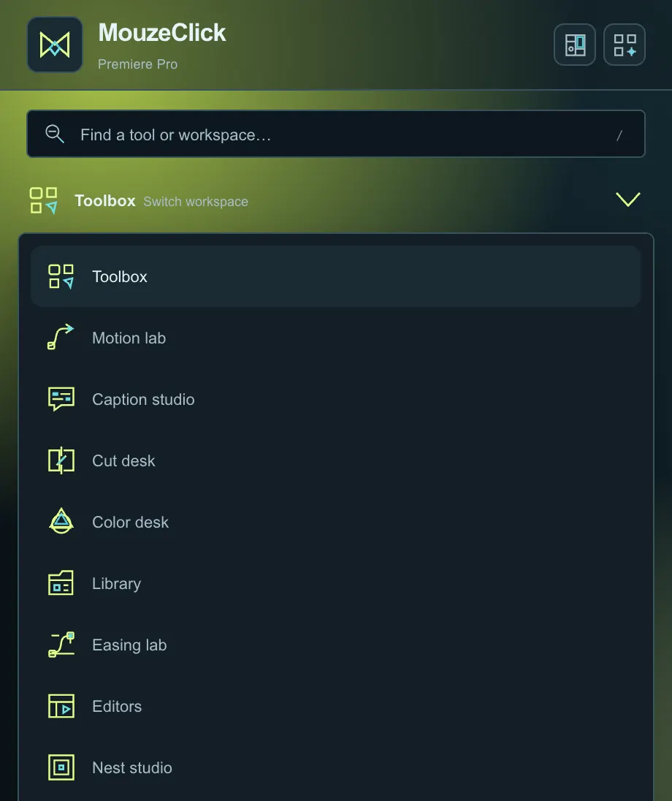The height and width of the screenshot is (801, 672).
Task: Click the Editors play panel icon
Action: coord(61,705)
